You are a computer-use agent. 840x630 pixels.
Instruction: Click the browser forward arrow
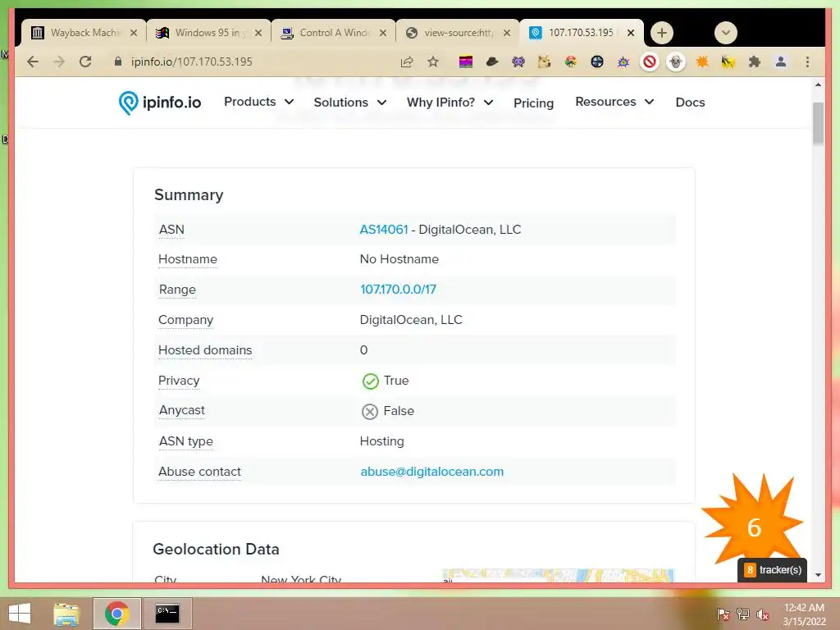(x=59, y=62)
